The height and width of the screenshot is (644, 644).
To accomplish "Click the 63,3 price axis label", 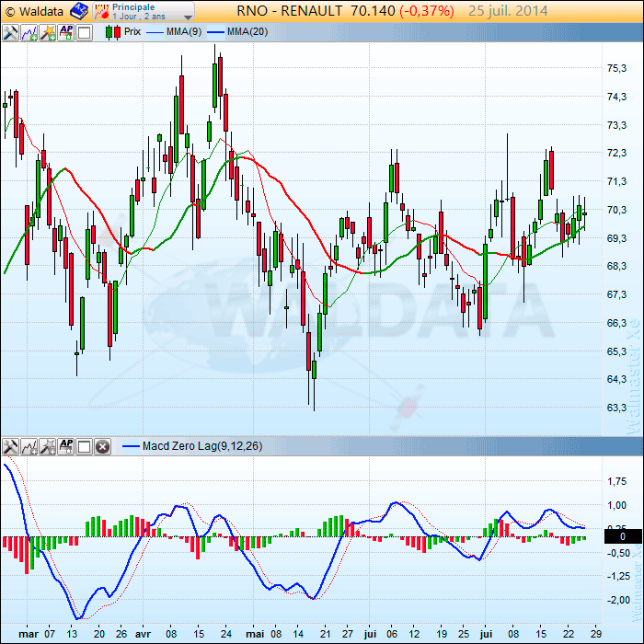I will tap(617, 408).
